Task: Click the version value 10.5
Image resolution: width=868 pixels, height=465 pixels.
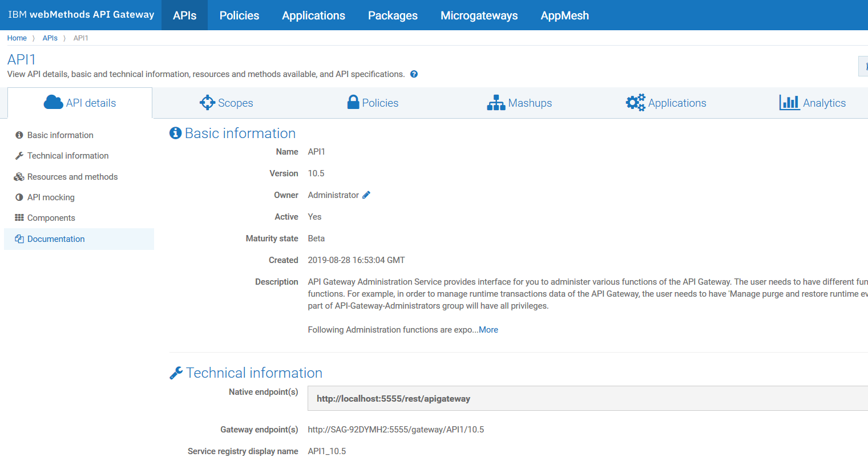Action: click(x=316, y=173)
